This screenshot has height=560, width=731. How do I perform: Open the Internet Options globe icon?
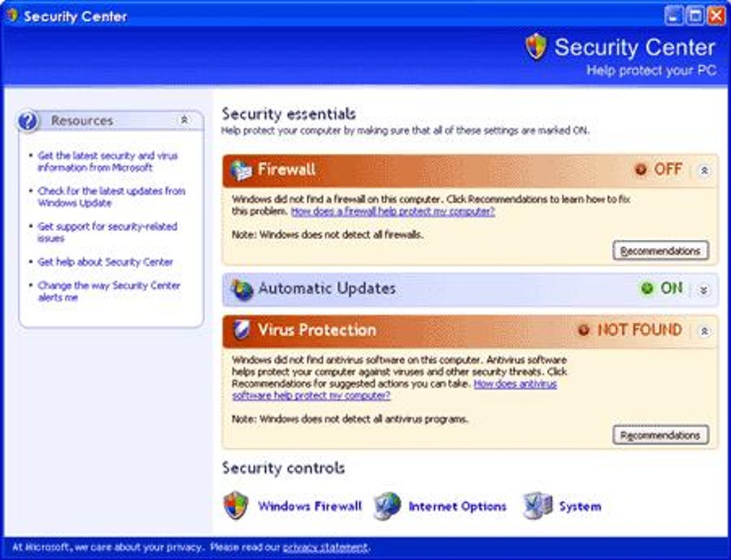click(388, 506)
